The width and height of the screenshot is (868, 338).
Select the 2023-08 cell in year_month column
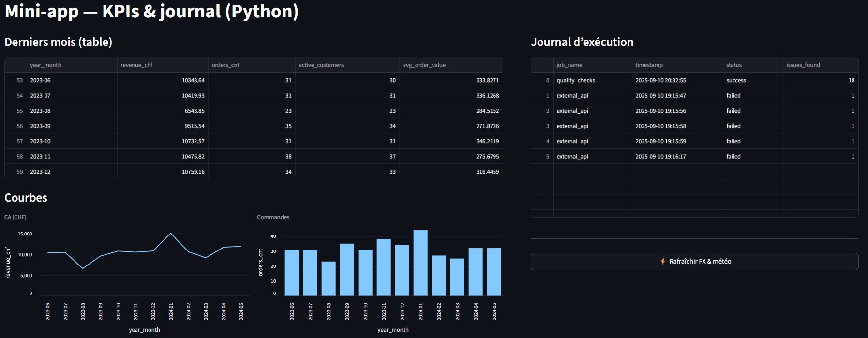(x=41, y=111)
